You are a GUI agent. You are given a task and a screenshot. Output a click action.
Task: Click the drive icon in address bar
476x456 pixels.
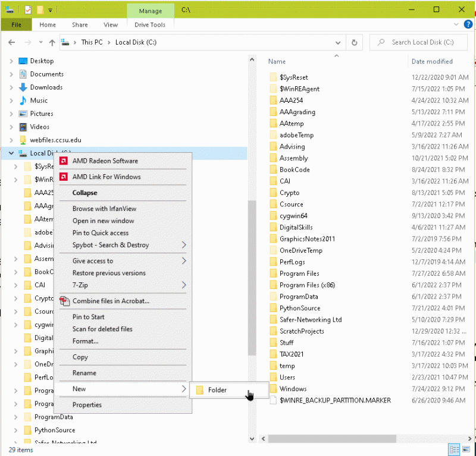pyautogui.click(x=65, y=42)
